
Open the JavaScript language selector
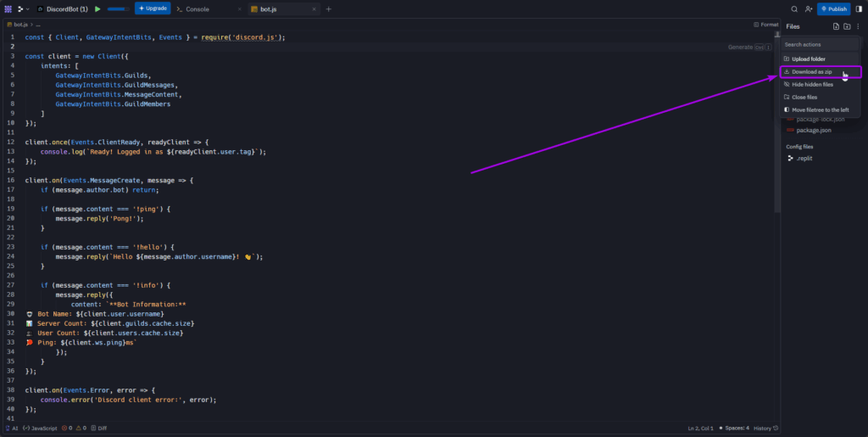[x=40, y=429]
